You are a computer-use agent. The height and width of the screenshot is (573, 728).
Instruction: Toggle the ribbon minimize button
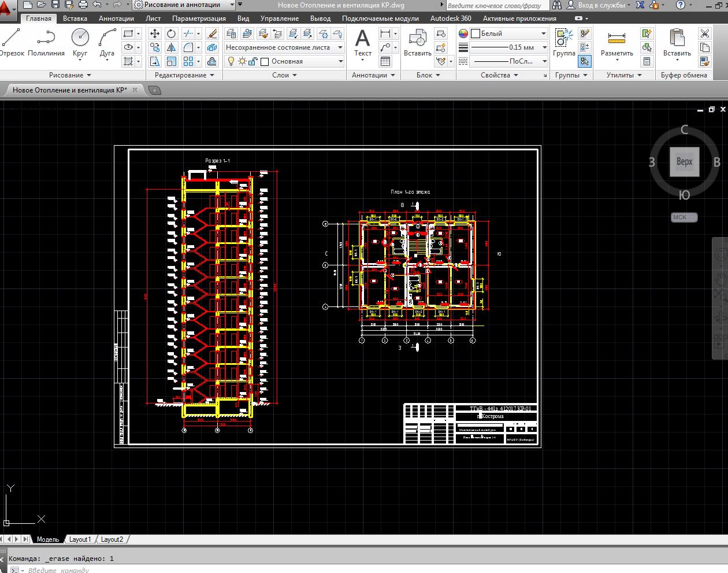click(x=579, y=19)
